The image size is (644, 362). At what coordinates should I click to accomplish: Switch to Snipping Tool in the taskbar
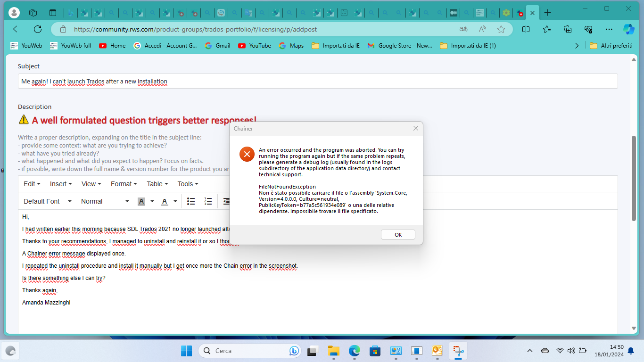[458, 351]
